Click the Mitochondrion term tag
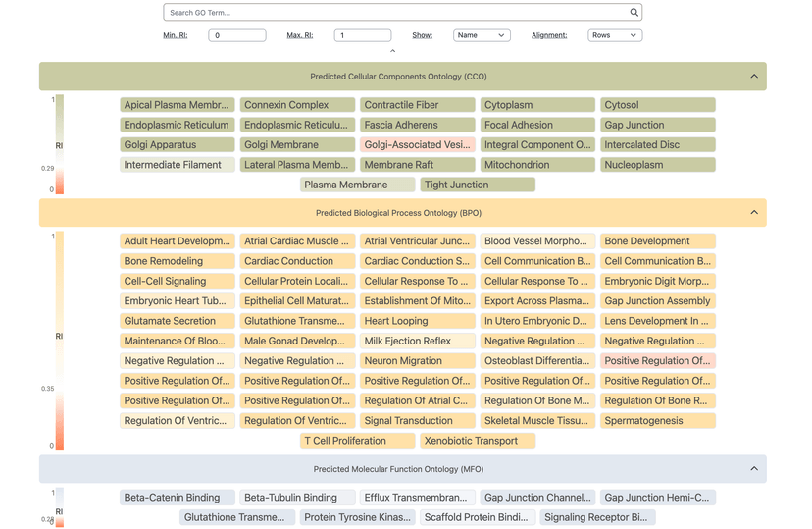The height and width of the screenshot is (529, 812). point(537,165)
